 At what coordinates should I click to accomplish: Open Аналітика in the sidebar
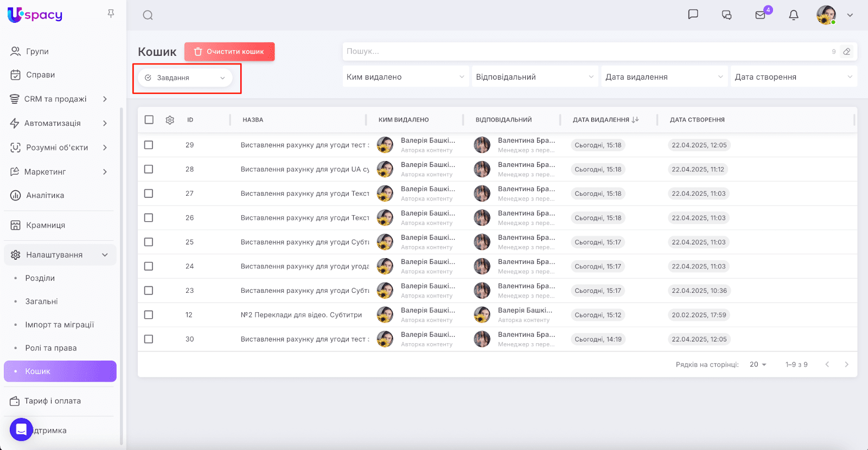[45, 196]
